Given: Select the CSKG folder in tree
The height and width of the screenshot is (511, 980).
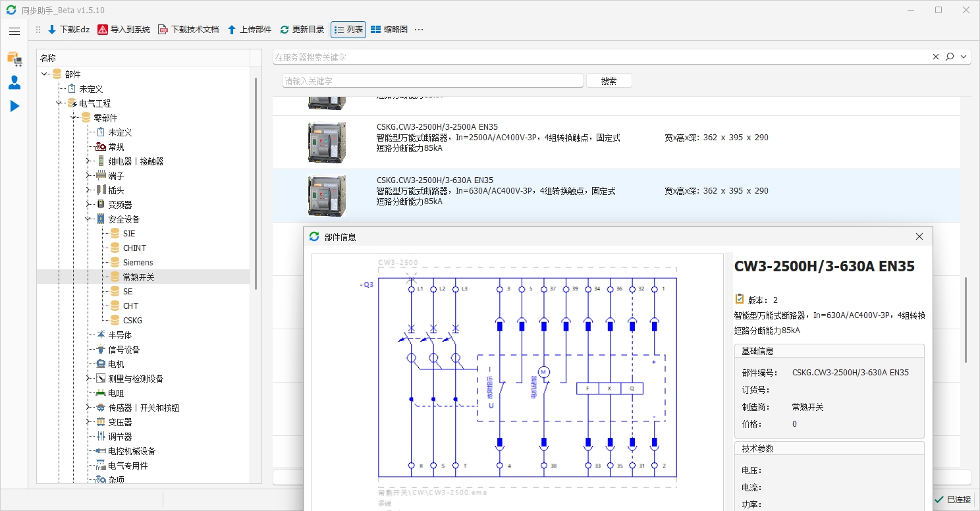Looking at the screenshot, I should 132,321.
